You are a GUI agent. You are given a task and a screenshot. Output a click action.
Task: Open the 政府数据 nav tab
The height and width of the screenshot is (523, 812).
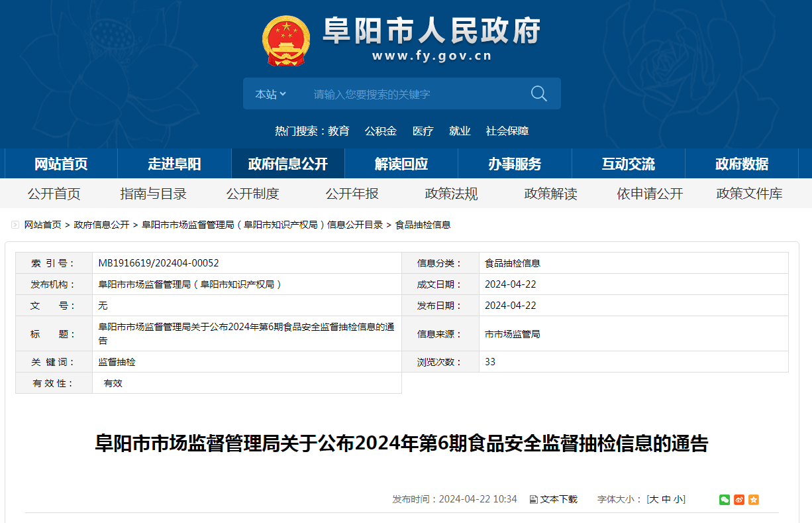(742, 164)
